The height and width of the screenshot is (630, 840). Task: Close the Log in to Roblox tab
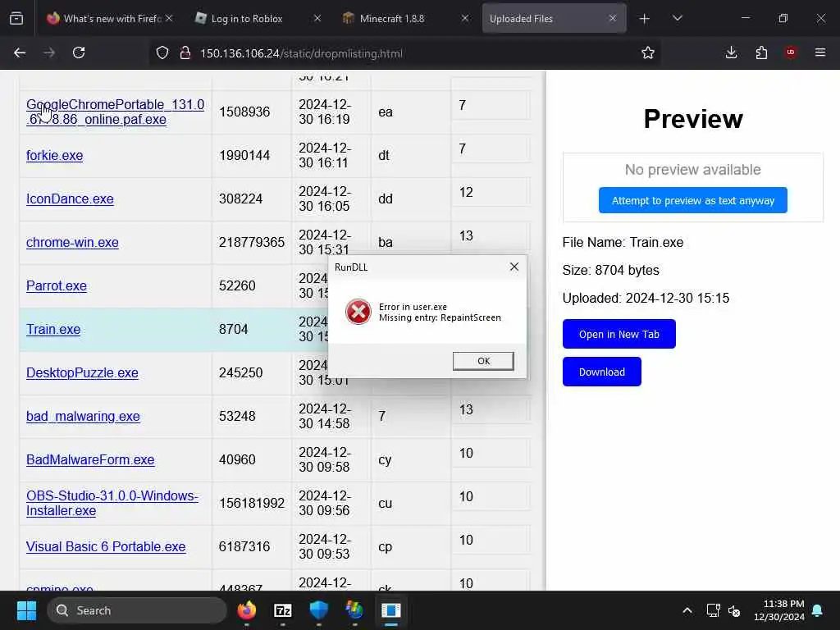click(317, 18)
